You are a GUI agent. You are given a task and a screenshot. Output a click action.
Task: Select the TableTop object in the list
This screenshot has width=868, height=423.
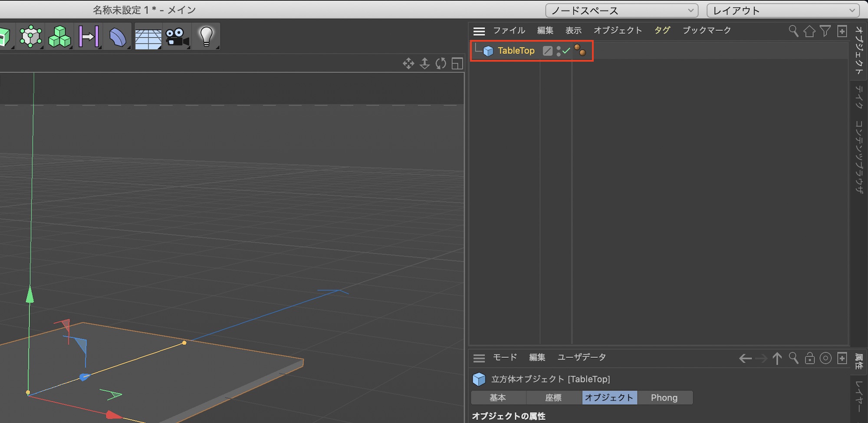tap(516, 51)
